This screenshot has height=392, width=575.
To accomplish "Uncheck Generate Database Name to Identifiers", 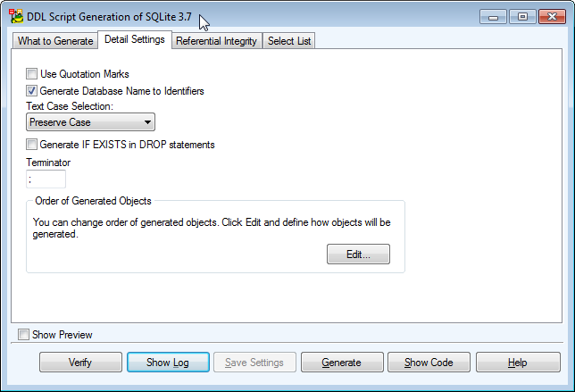I will point(32,90).
